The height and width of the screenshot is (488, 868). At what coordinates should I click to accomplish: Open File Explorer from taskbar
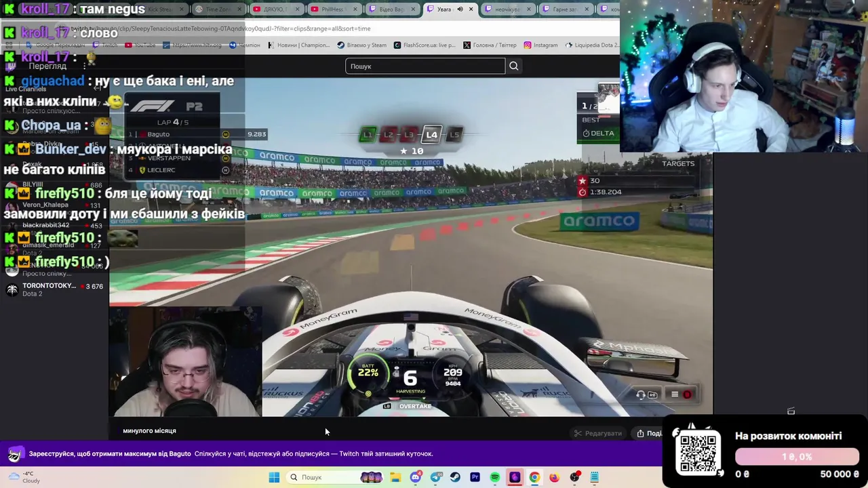(395, 477)
